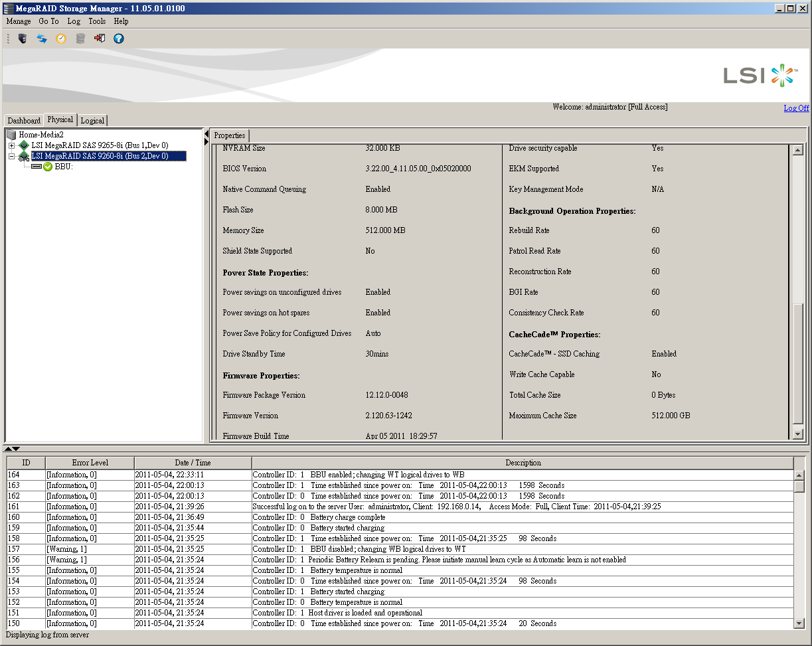The image size is (812, 646).
Task: Collapse tree pane with the left-pointing splitter arrow
Action: point(206,134)
